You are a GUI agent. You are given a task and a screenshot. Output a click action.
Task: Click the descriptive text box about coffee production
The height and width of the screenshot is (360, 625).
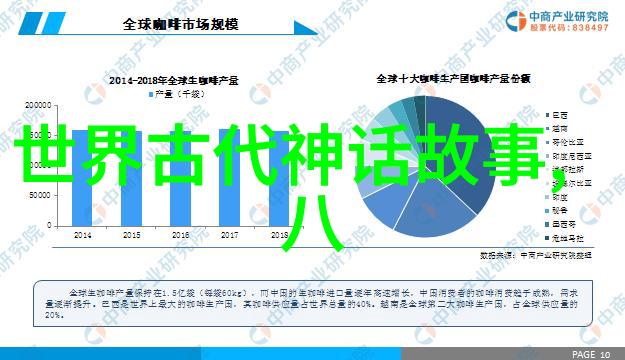(313, 304)
